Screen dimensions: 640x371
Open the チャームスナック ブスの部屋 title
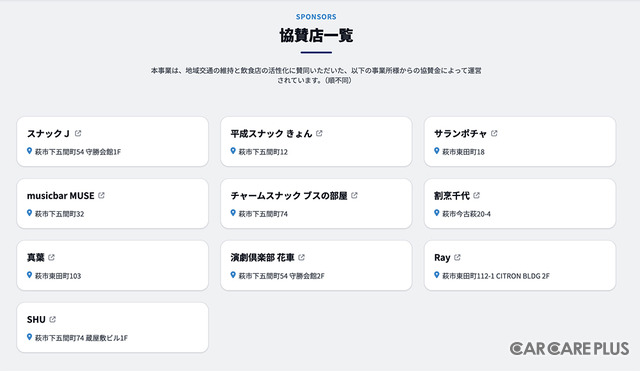(289, 195)
